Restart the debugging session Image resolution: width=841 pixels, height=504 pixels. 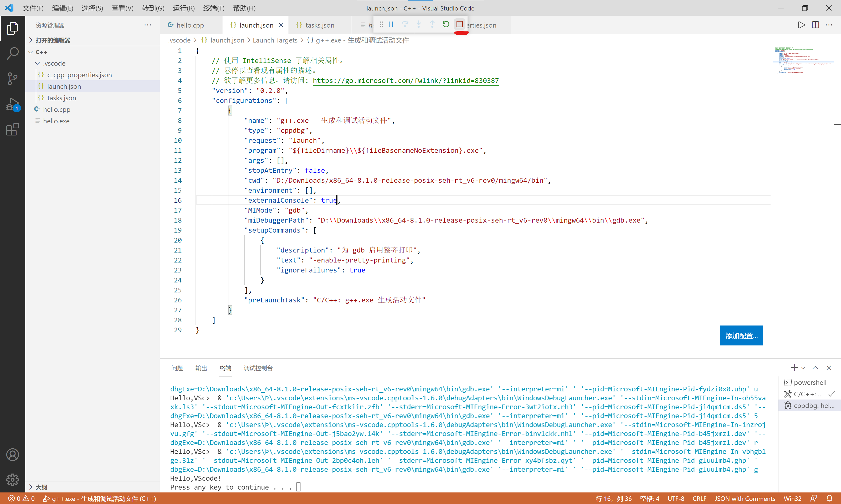click(446, 24)
